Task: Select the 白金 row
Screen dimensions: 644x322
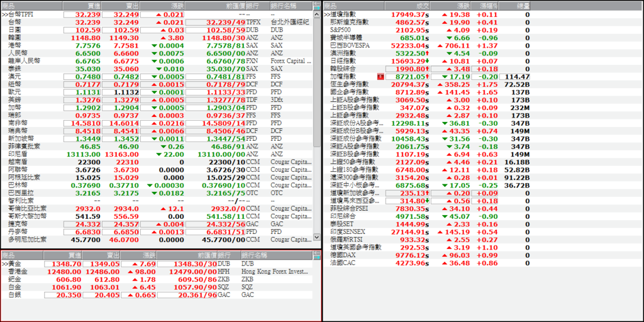Action: click(157, 287)
